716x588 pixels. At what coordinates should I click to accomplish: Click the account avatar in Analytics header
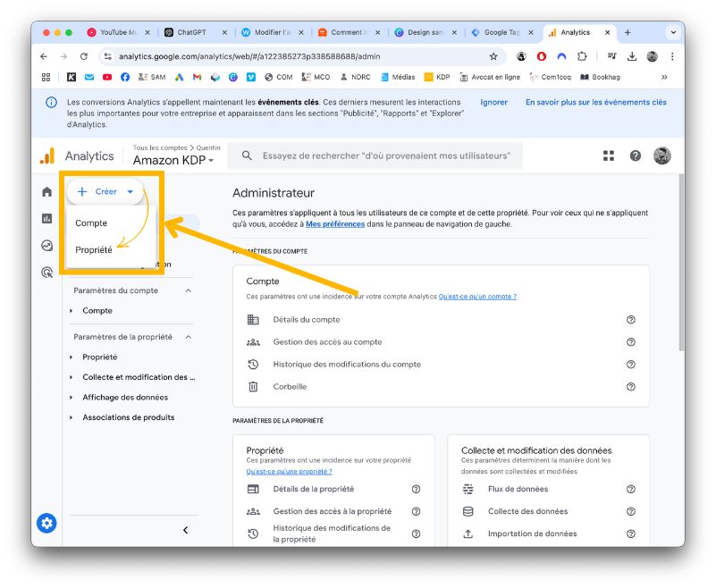click(661, 155)
